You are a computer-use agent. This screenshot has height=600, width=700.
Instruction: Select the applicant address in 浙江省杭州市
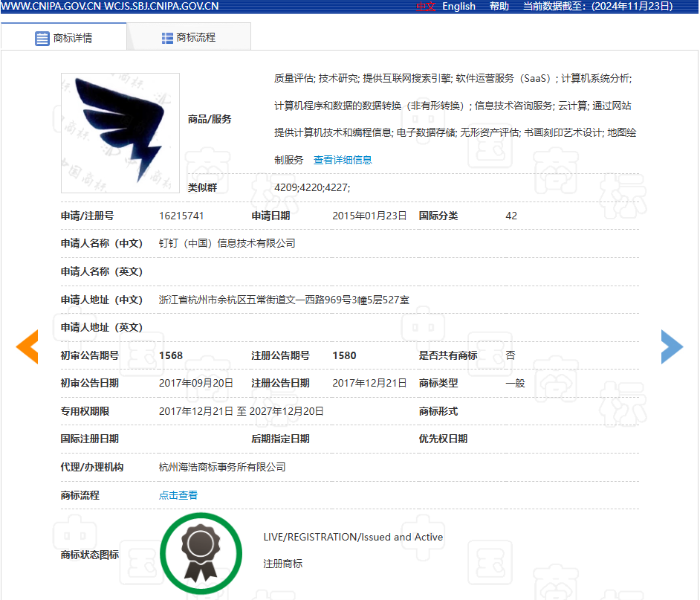(x=284, y=300)
